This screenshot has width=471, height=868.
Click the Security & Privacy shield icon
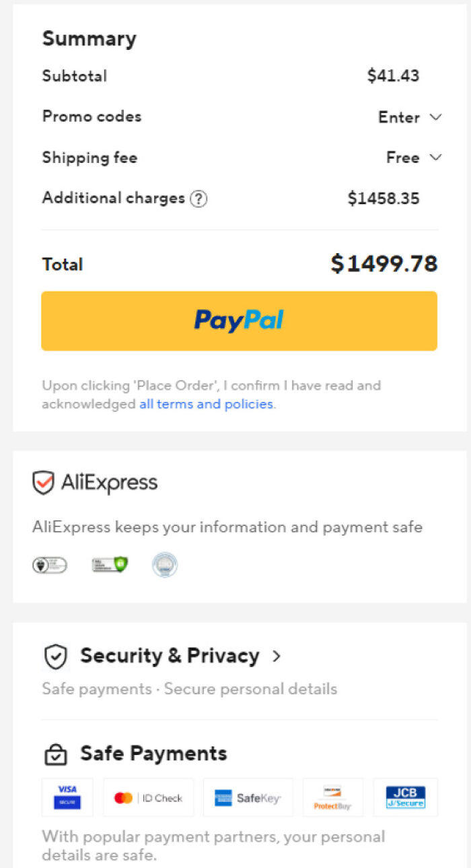56,657
